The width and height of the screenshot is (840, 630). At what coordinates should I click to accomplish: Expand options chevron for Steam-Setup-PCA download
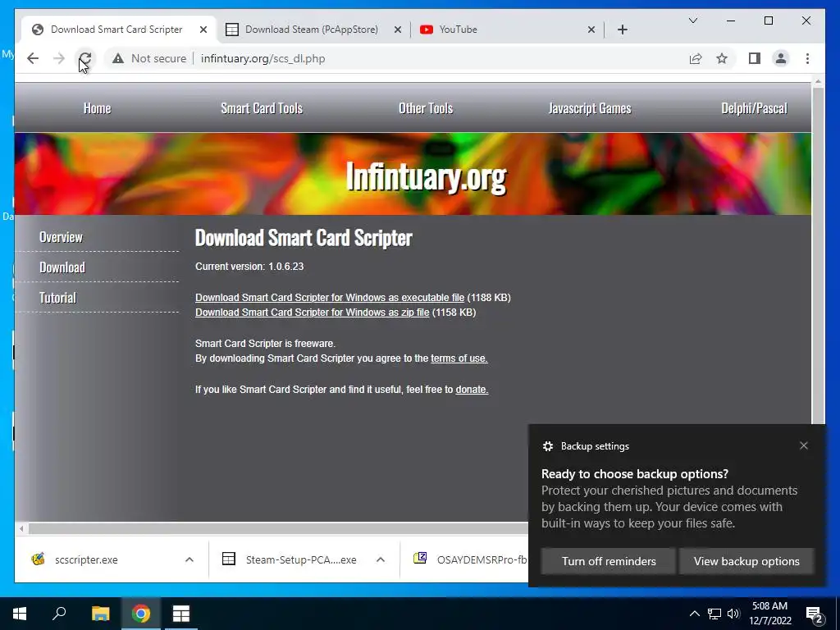(x=381, y=559)
